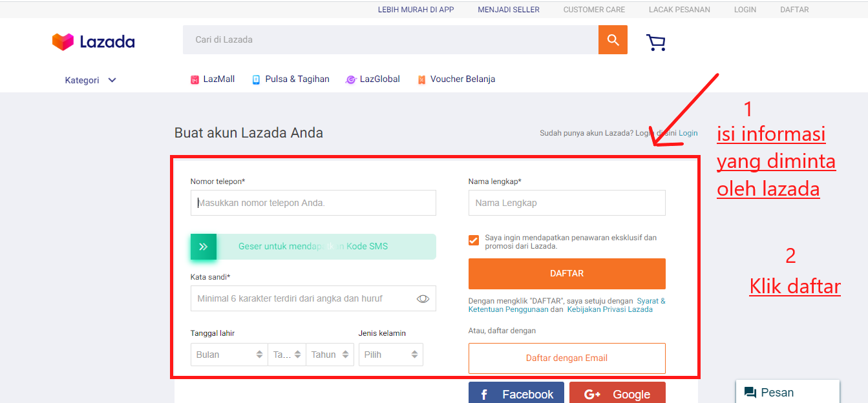Viewport: 868px width, 403px height.
Task: Uncheck the exclusive offers checkbox
Action: point(474,240)
